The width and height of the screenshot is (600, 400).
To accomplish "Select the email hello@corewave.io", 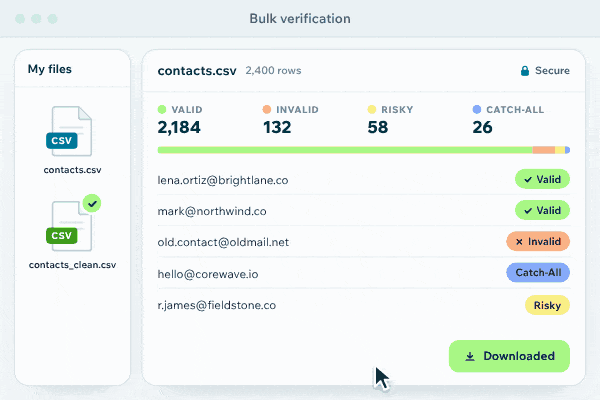I will pos(208,274).
